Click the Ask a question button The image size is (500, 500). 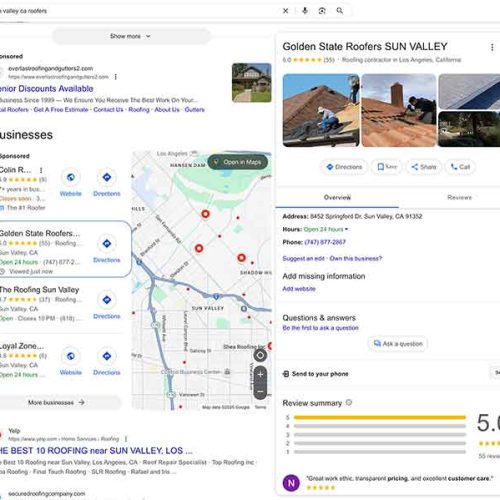pos(398,344)
